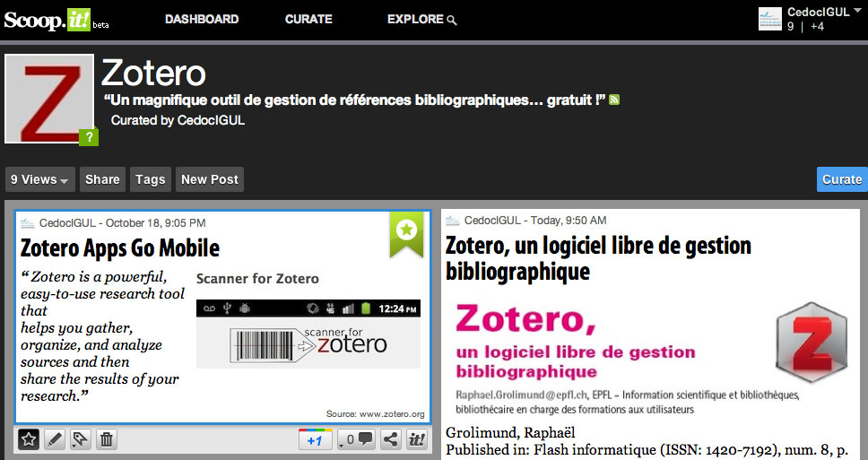Click the green star ribbon on post
The image size is (868, 460).
(406, 234)
